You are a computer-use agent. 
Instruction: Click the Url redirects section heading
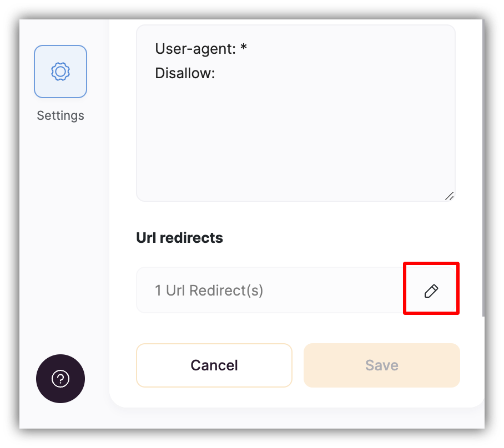179,237
